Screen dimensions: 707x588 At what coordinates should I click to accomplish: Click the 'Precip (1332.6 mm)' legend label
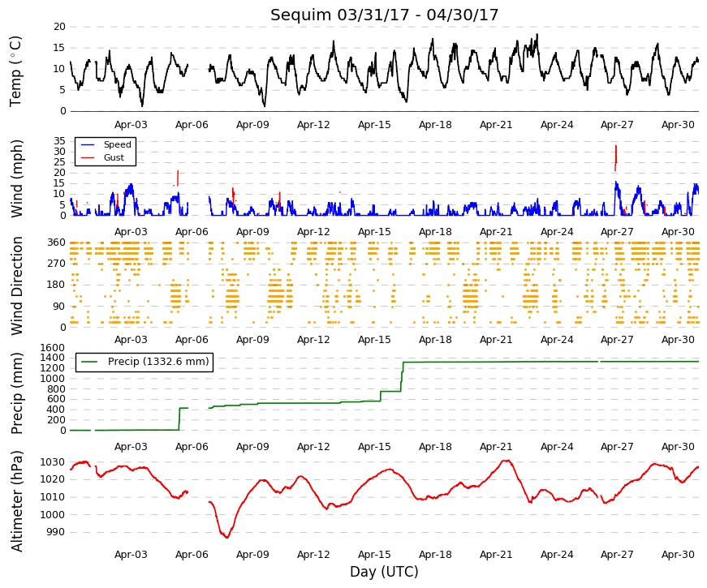[x=158, y=362]
